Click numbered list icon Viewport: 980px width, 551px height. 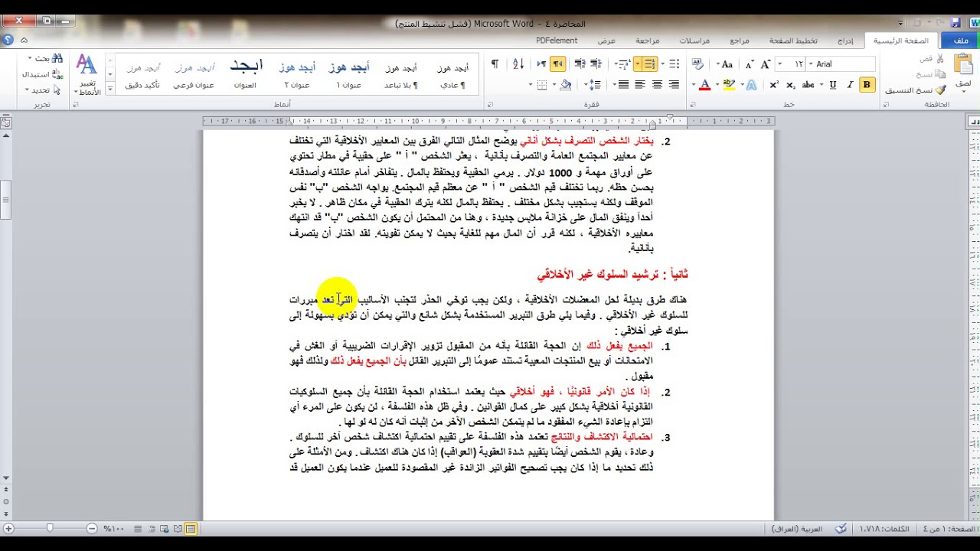pyautogui.click(x=650, y=64)
